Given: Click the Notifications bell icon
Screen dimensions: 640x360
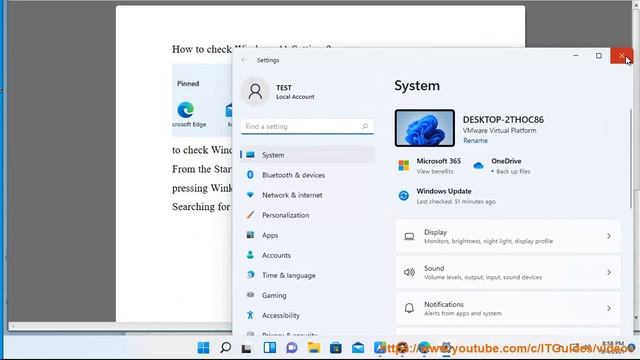Looking at the screenshot, I should (409, 308).
